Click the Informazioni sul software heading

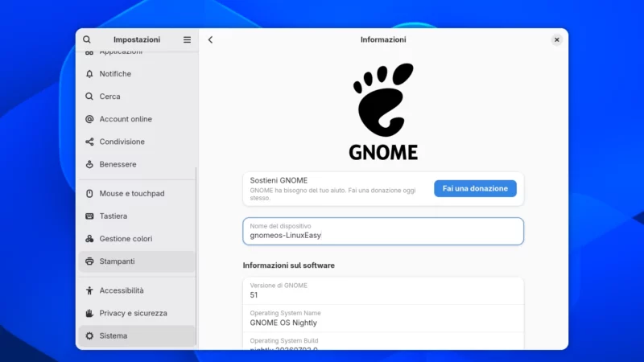click(x=289, y=265)
